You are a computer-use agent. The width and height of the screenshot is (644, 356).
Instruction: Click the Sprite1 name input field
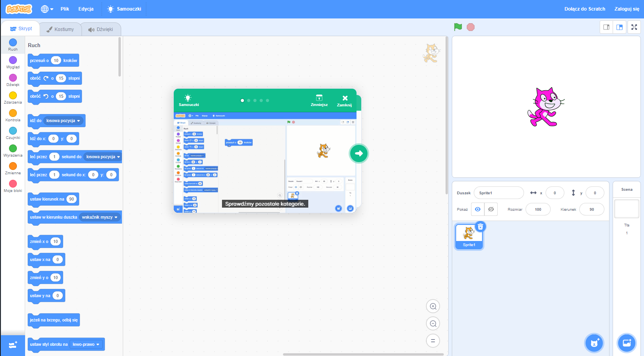point(498,193)
